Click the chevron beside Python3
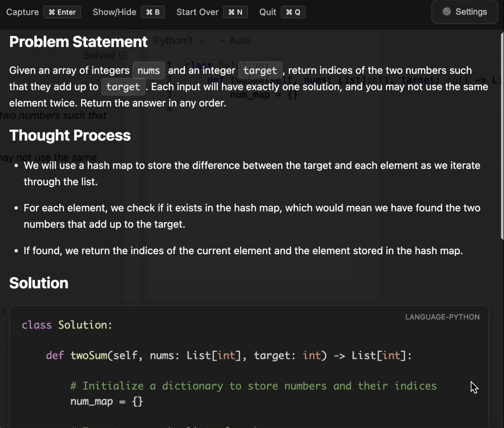This screenshot has width=504, height=428. pos(201,41)
